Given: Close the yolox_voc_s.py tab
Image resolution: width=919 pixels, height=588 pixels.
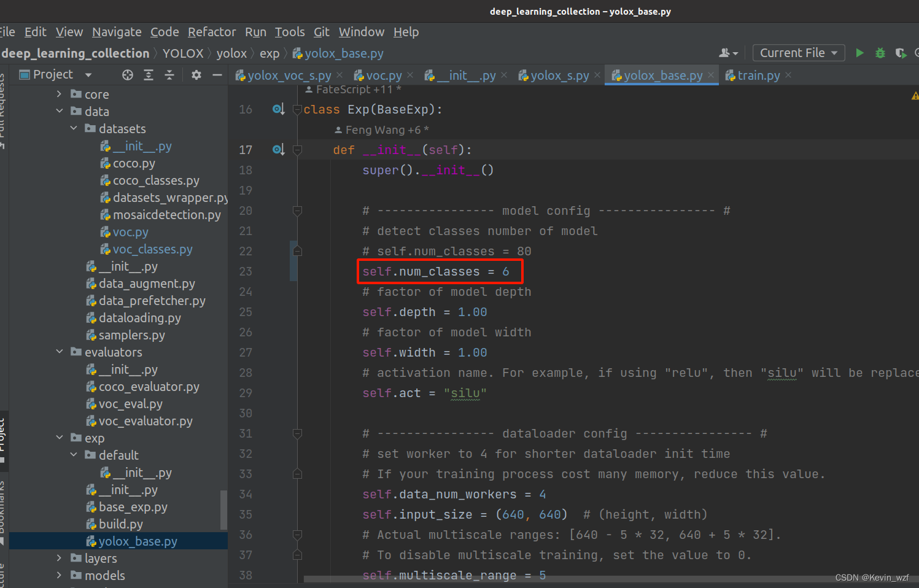Looking at the screenshot, I should point(339,75).
